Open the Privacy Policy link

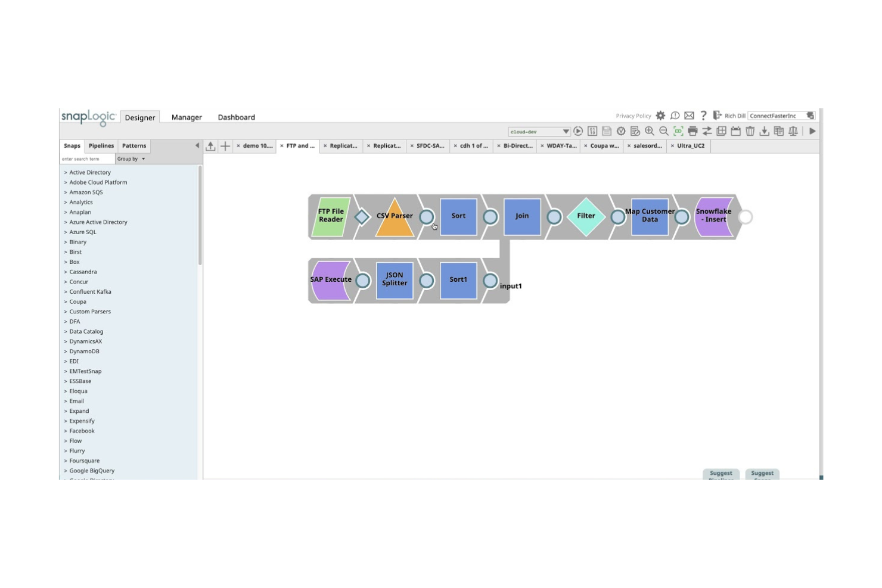point(633,116)
